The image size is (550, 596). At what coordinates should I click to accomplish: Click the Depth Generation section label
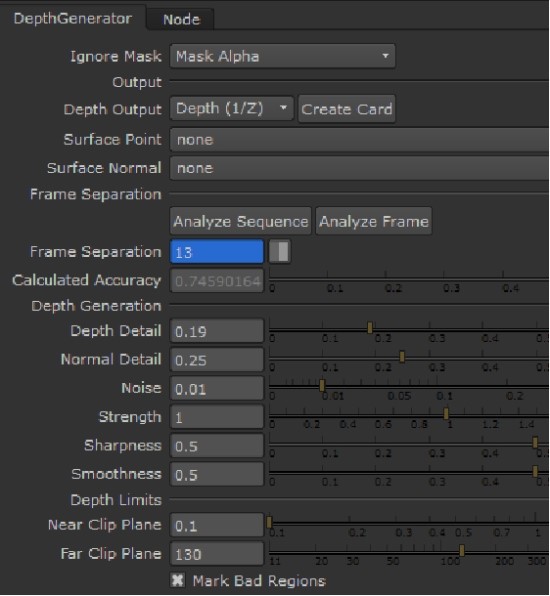tap(96, 306)
